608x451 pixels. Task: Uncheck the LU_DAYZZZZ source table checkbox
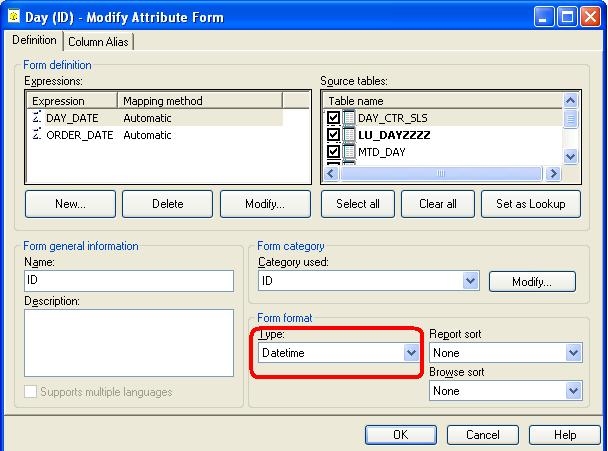coord(334,135)
